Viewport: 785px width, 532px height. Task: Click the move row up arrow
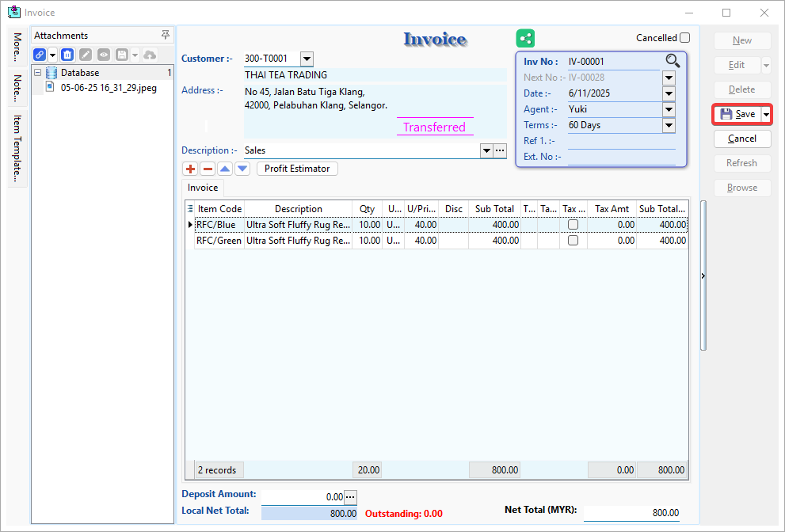click(225, 169)
